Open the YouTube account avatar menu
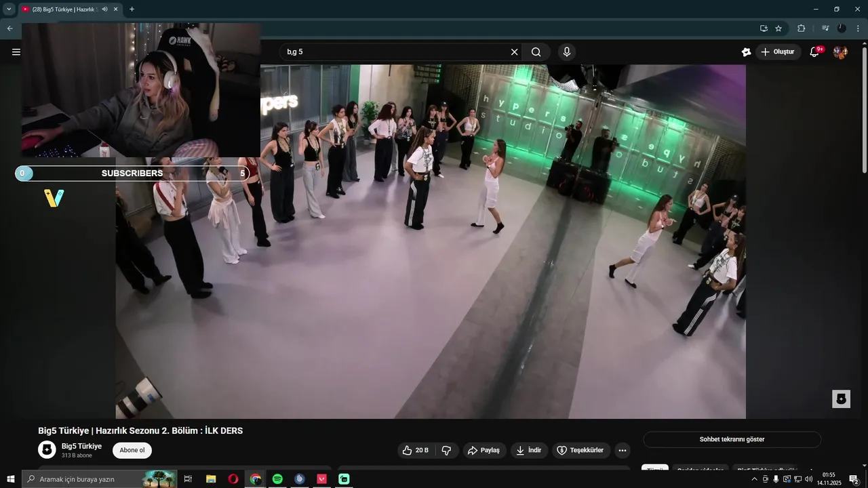The image size is (868, 488). [840, 52]
